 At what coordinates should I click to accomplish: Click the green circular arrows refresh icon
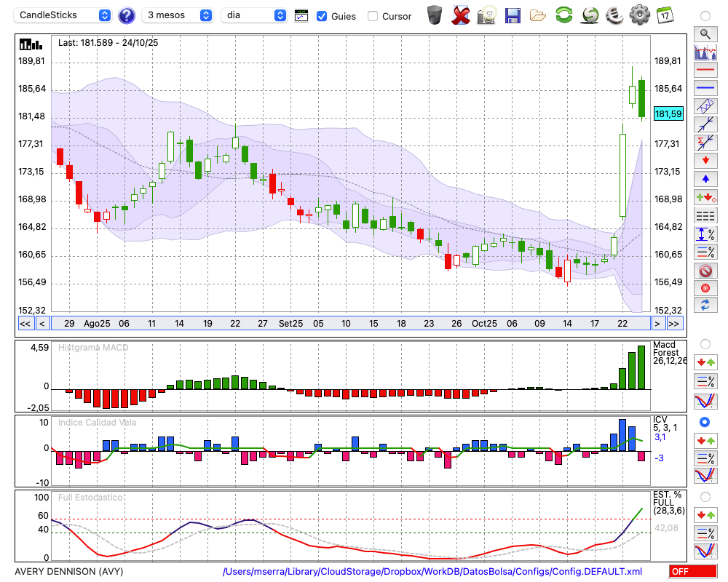coord(563,15)
